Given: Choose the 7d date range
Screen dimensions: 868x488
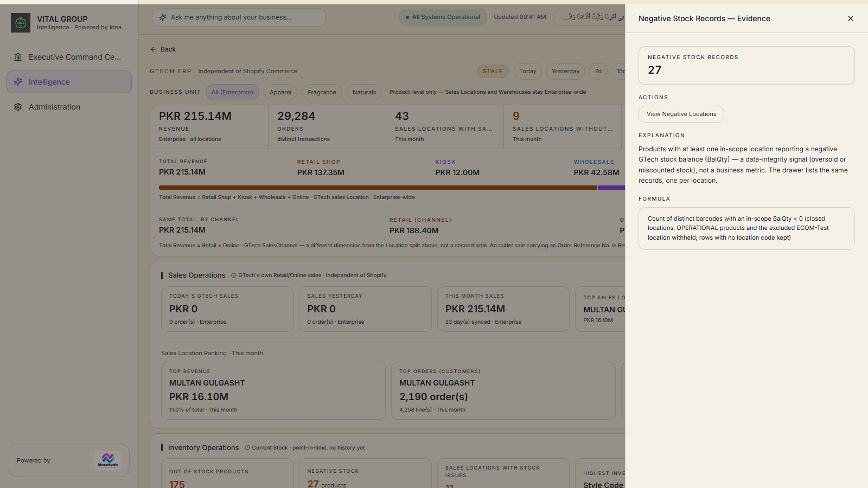Looking at the screenshot, I should click(x=598, y=71).
